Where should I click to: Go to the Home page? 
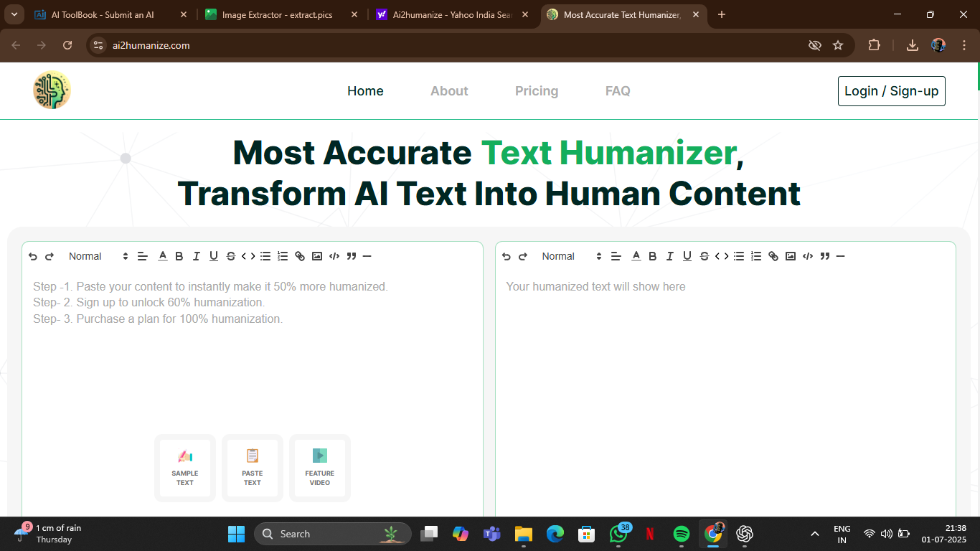pyautogui.click(x=365, y=91)
